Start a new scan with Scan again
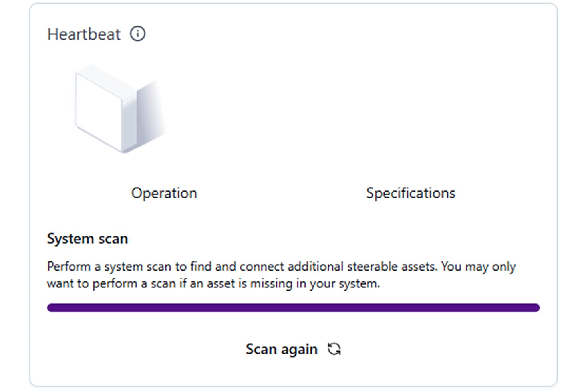The width and height of the screenshot is (588, 392). tap(294, 349)
